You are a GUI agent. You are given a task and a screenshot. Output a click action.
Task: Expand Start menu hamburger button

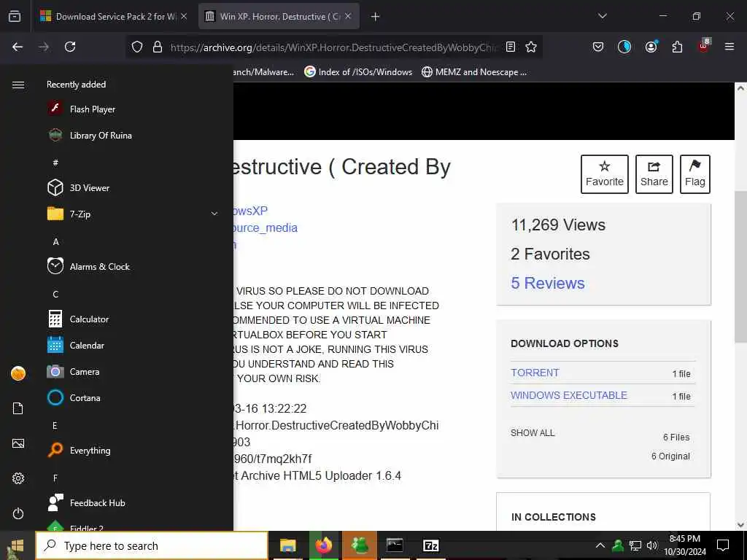[x=18, y=85]
